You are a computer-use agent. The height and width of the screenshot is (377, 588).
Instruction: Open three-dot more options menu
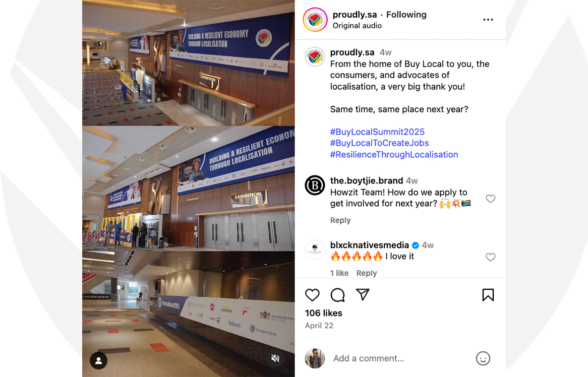[488, 20]
